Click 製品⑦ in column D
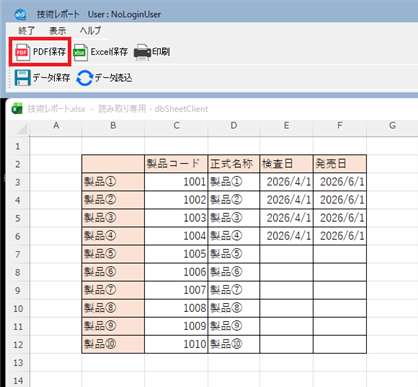 coord(234,290)
